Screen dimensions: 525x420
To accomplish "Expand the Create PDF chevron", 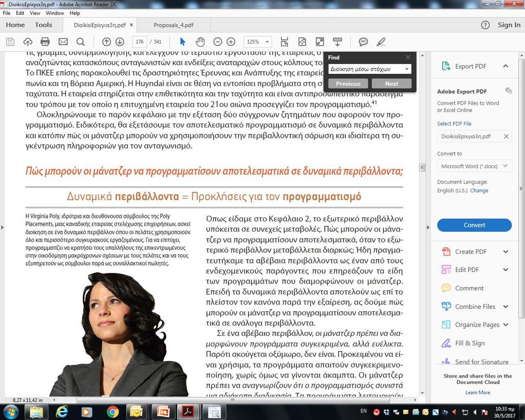I will click(x=506, y=251).
